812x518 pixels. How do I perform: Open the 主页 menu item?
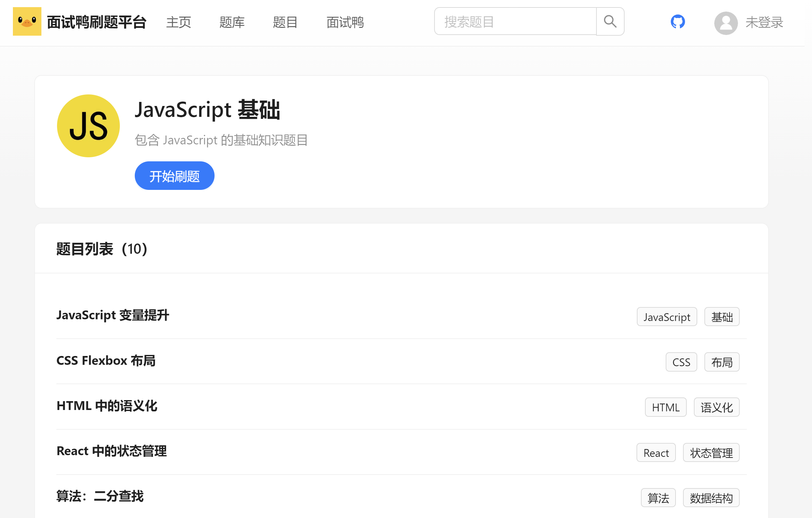point(179,22)
